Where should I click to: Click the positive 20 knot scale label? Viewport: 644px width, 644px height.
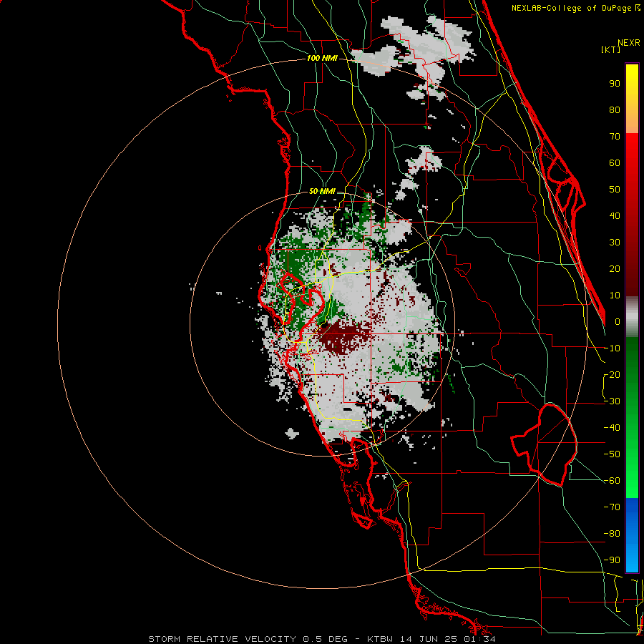pos(615,269)
